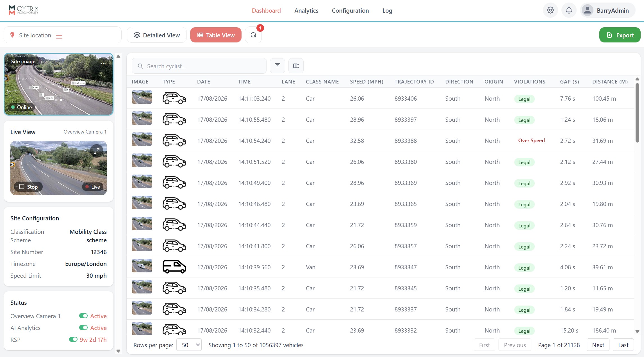Viewport: 644px width, 357px height.
Task: Sort by the VIOLATIONS column header
Action: [530, 82]
